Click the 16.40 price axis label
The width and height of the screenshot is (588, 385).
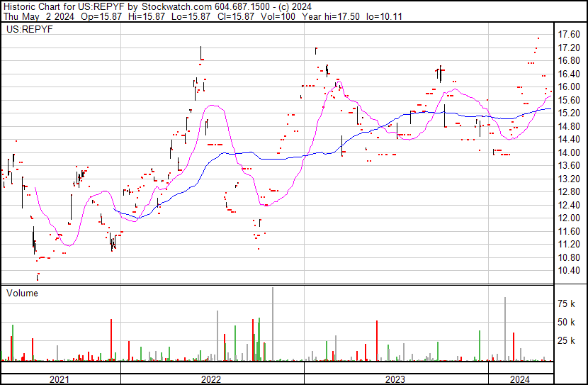click(x=569, y=74)
